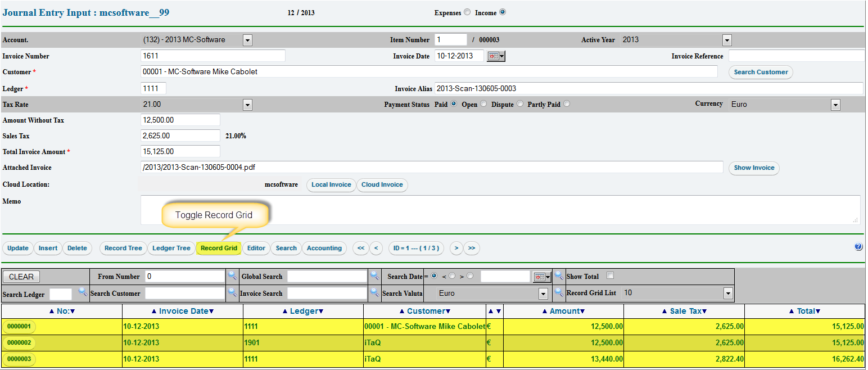This screenshot has height=370, width=868.
Task: Open the Editor button
Action: (256, 248)
